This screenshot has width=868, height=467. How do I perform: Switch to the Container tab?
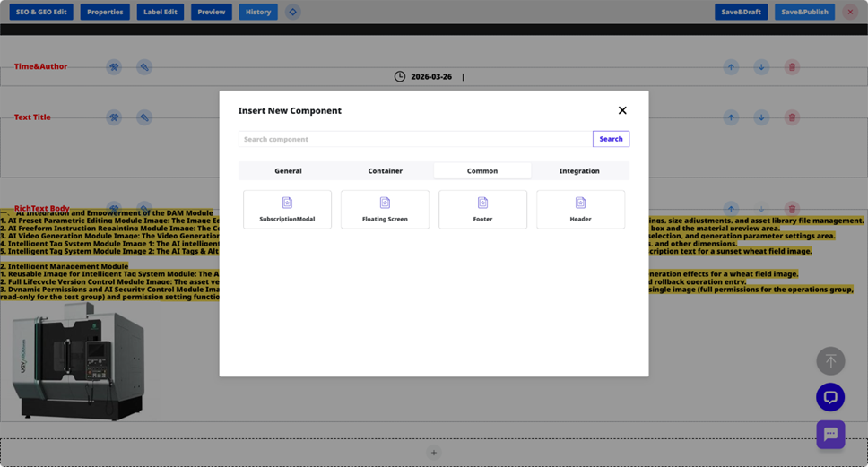[386, 171]
